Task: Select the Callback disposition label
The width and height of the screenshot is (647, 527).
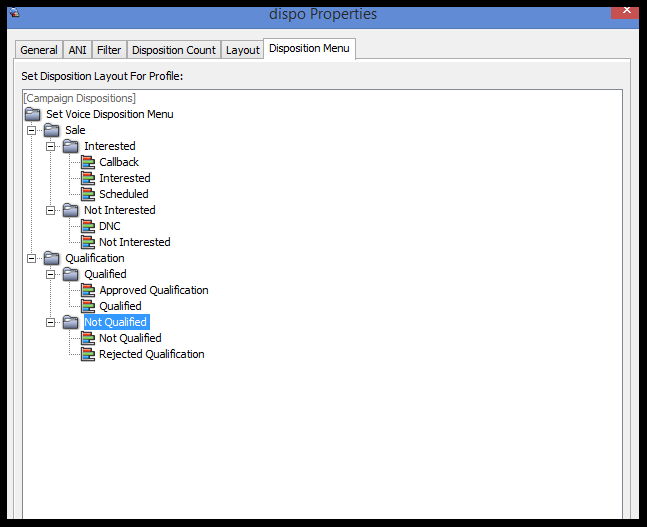Action: pos(119,162)
